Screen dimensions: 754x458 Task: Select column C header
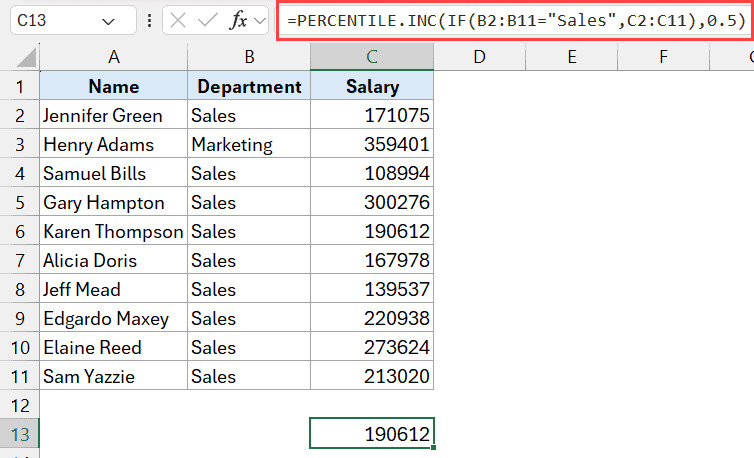point(372,58)
